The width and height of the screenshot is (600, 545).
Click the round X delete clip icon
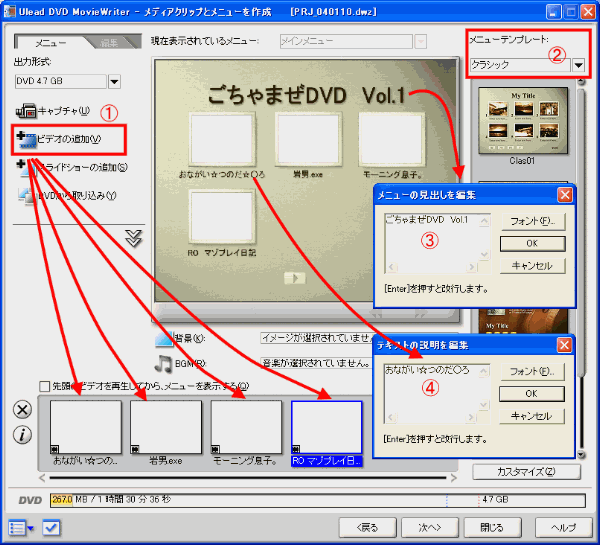pyautogui.click(x=23, y=410)
